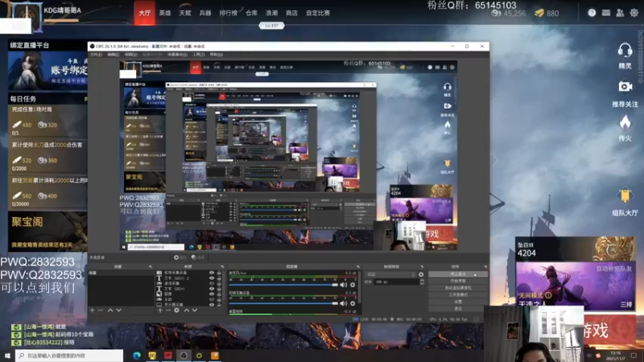Switch to game 商店 tab
Screen dimensions: 644x362
(291, 13)
